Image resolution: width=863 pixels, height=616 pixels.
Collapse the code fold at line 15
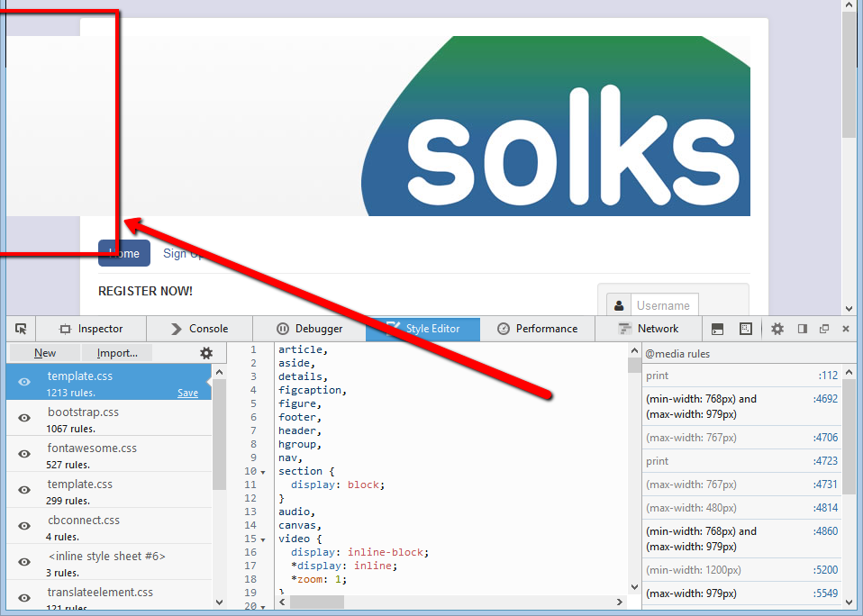click(x=263, y=539)
